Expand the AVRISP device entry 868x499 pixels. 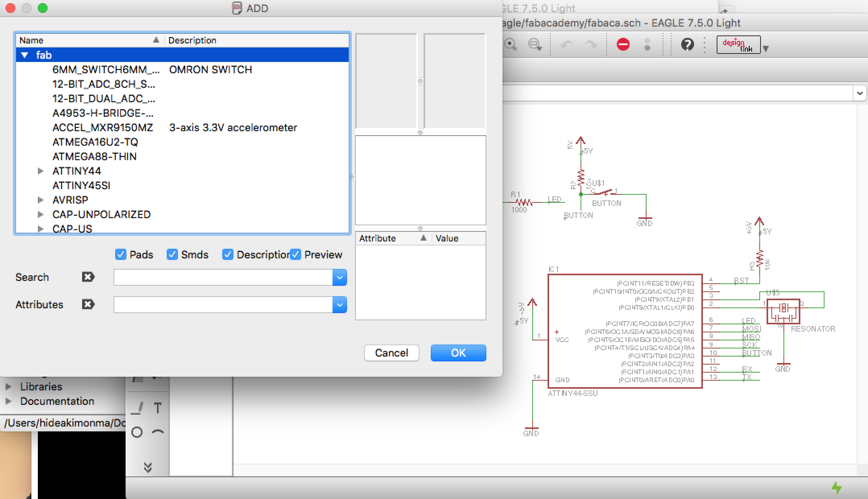pyautogui.click(x=40, y=200)
